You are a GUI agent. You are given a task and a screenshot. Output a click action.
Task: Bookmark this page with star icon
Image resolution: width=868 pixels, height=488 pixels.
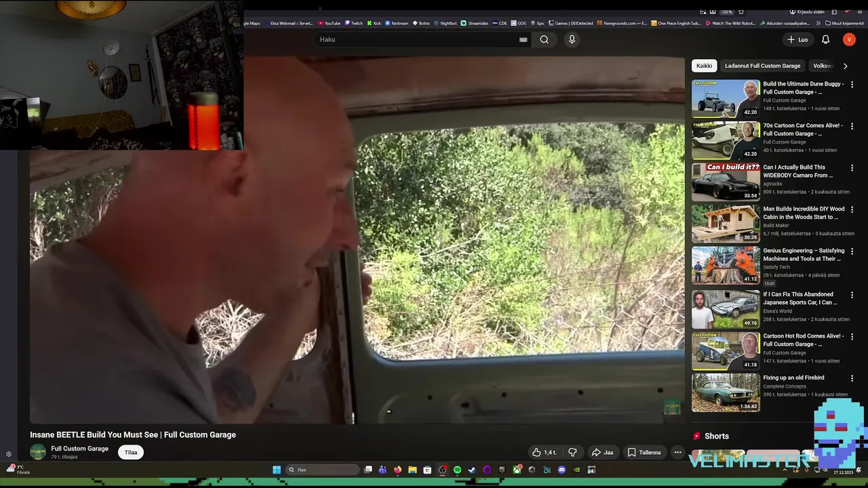741,12
